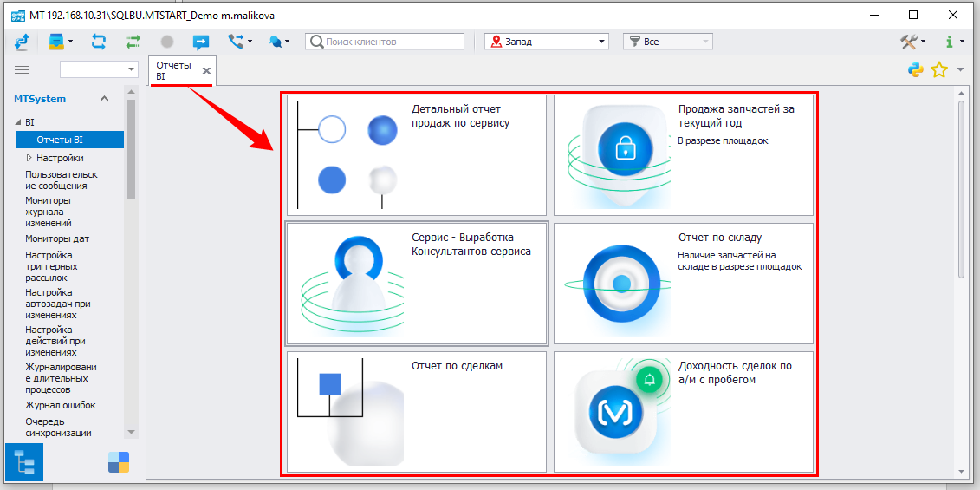This screenshot has height=490, width=980.
Task: Close the Отчеты BI tab
Action: pos(206,71)
